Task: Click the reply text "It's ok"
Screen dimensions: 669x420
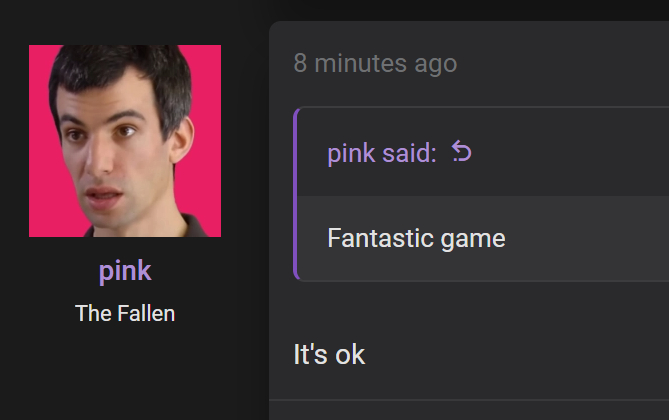Action: click(329, 354)
